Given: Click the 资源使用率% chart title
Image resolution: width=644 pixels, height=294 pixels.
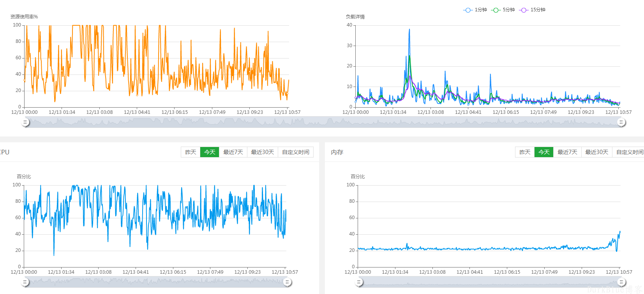Looking at the screenshot, I should tap(24, 17).
